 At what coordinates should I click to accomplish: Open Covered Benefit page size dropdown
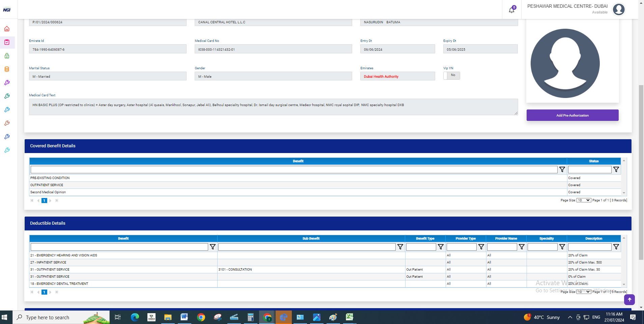(583, 200)
